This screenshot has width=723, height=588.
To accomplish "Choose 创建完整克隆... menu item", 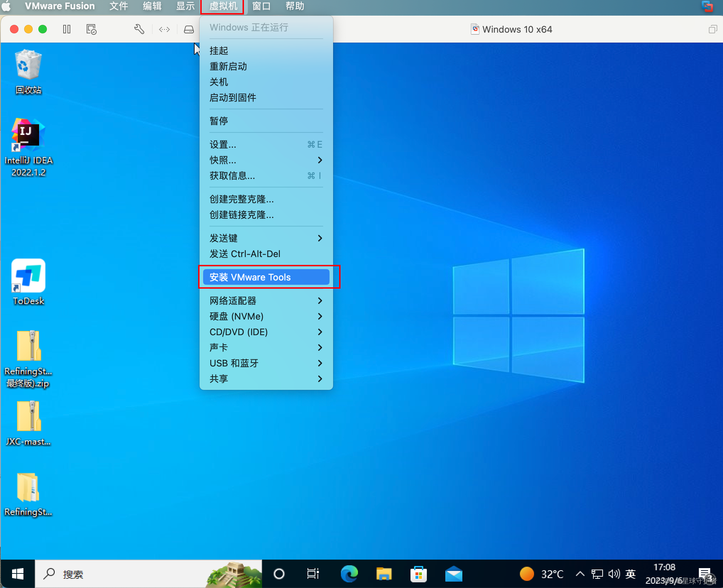I will tap(266, 199).
